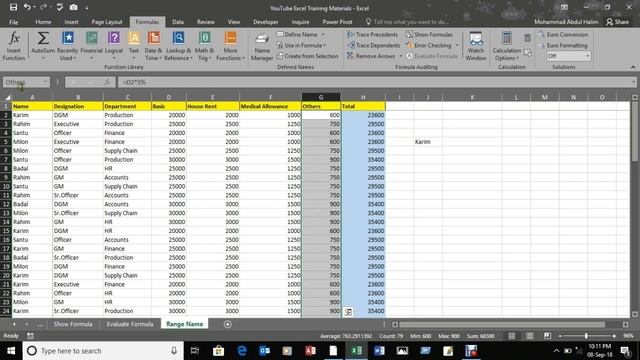Expand Error Checking dropdown arrow
The width and height of the screenshot is (640, 360).
[x=457, y=45]
